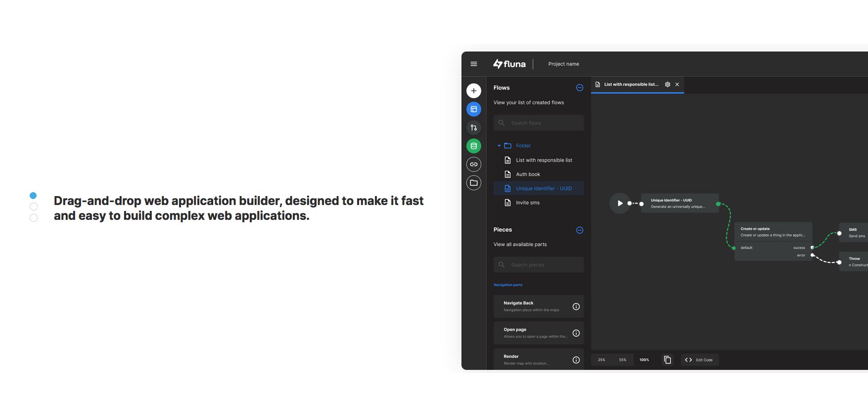Select Unique Identifier - UUID flow
Viewport: 868px width, 410px height.
click(x=544, y=189)
